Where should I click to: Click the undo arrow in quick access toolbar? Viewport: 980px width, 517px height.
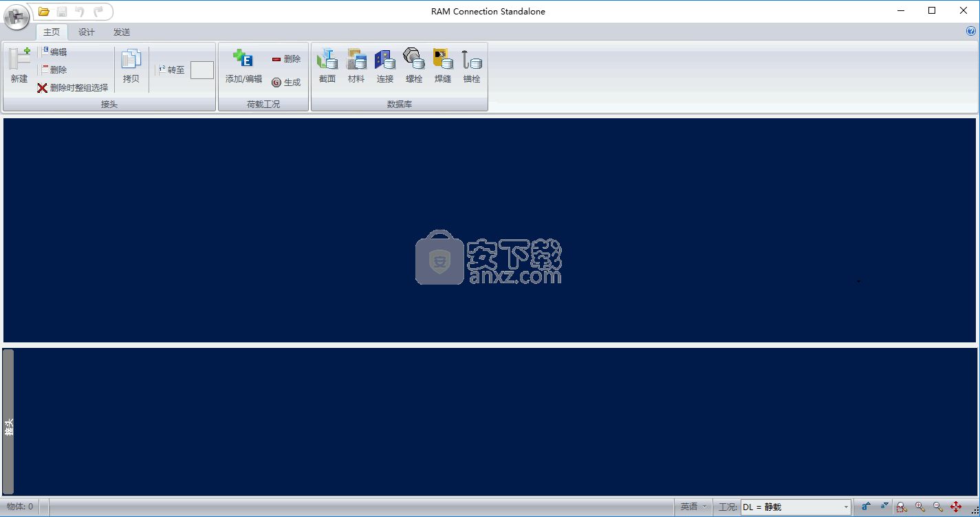click(x=80, y=11)
